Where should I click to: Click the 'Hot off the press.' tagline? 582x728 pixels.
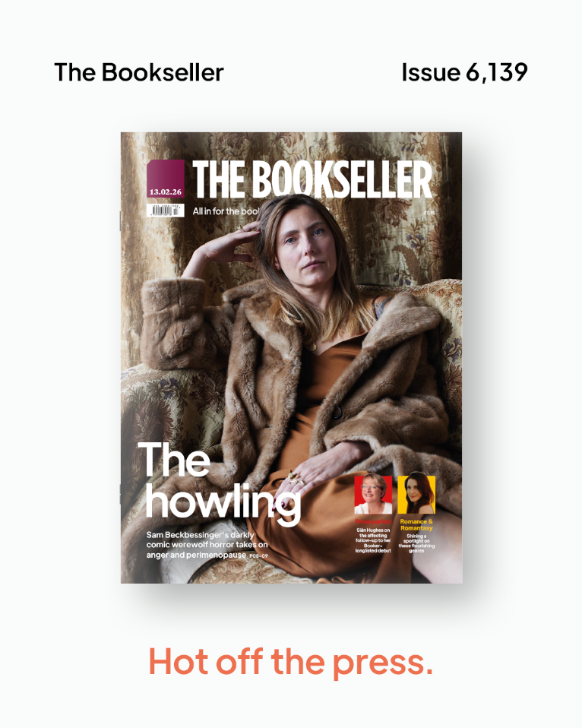point(290,662)
